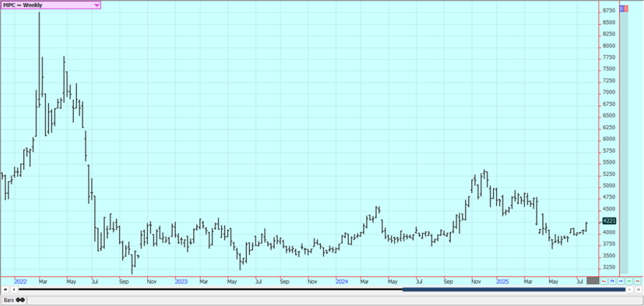Click the 6000 price level on the axis
The height and width of the screenshot is (306, 644).
point(609,139)
